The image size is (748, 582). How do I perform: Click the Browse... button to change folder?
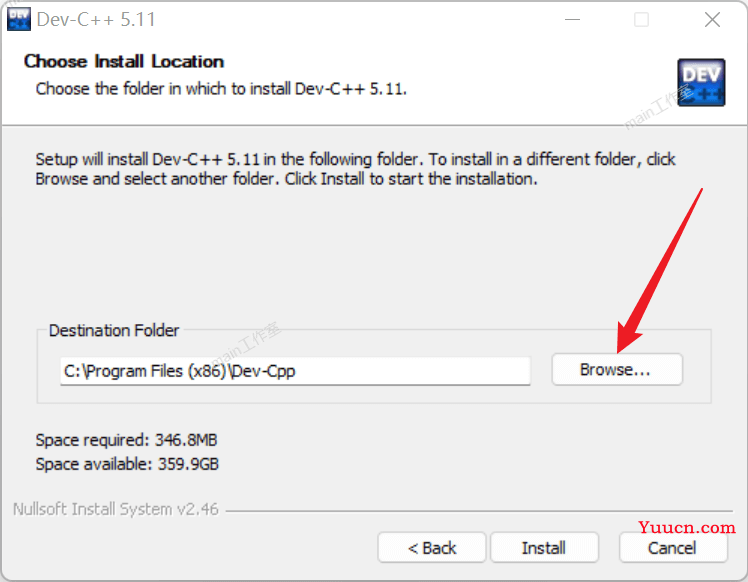tap(617, 369)
